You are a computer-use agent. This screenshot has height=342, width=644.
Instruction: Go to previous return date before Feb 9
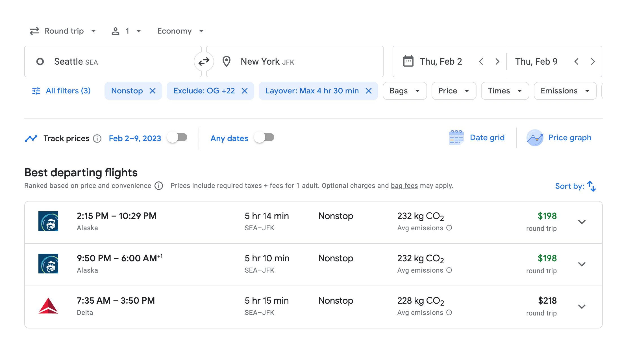point(576,62)
